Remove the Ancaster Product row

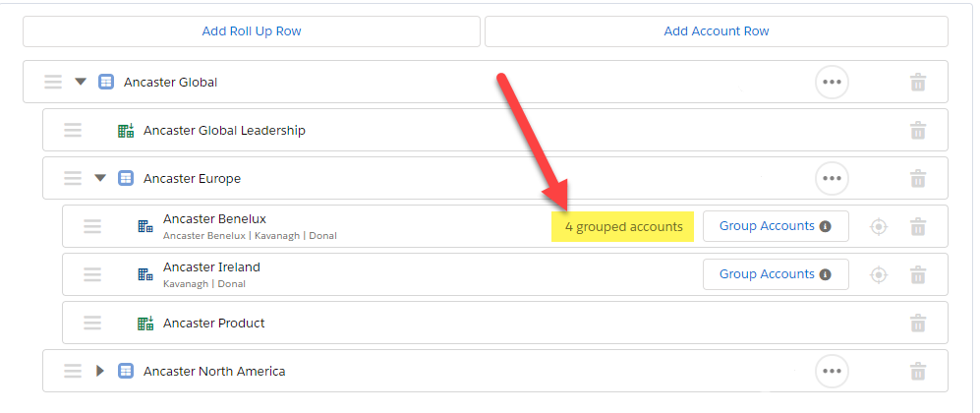point(917,323)
